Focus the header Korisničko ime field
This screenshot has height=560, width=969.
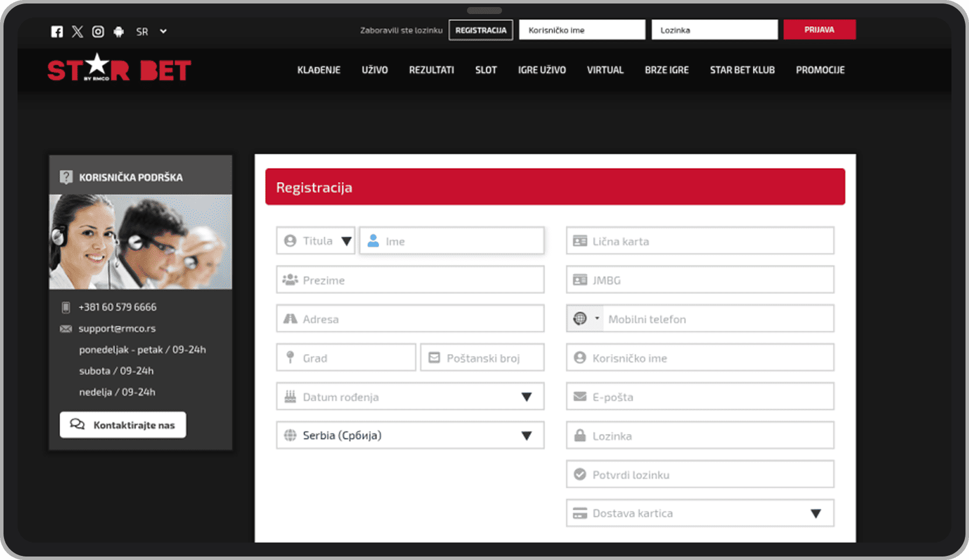click(x=582, y=30)
